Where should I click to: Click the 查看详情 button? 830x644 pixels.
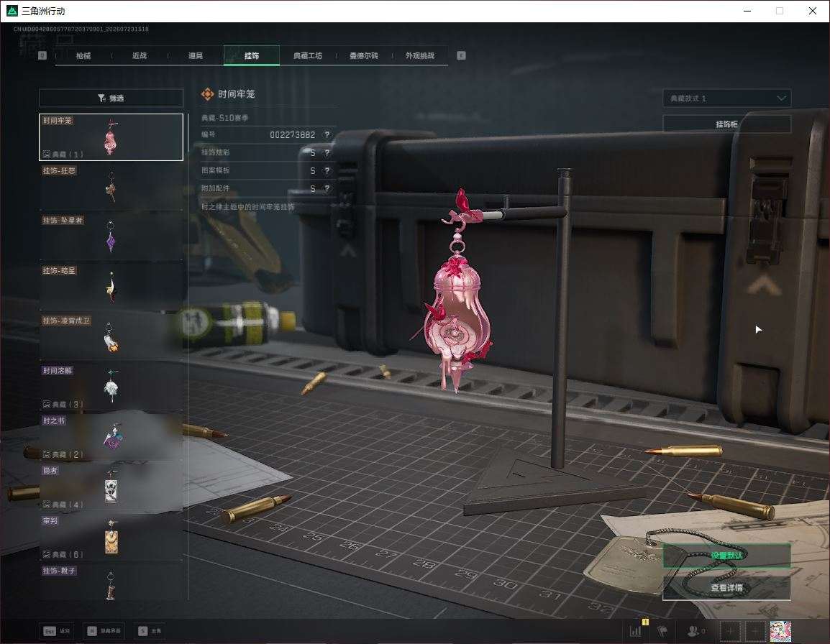point(726,588)
